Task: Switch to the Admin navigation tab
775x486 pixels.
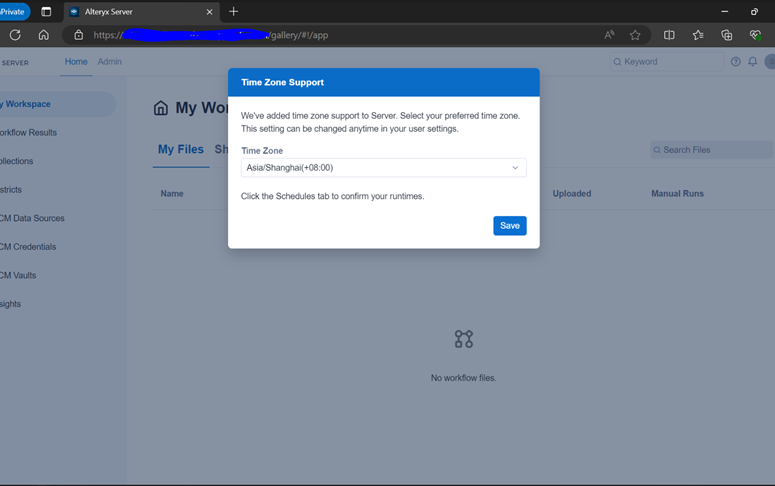Action: pos(109,62)
